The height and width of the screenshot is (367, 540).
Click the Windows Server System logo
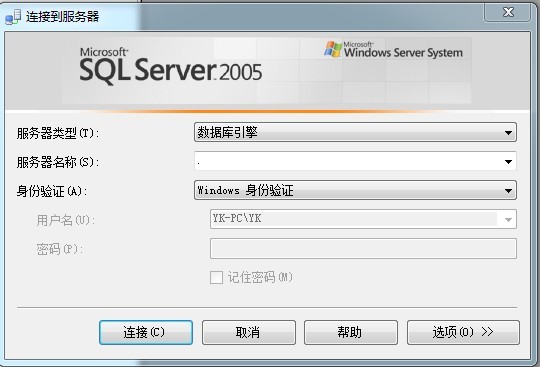click(x=393, y=50)
